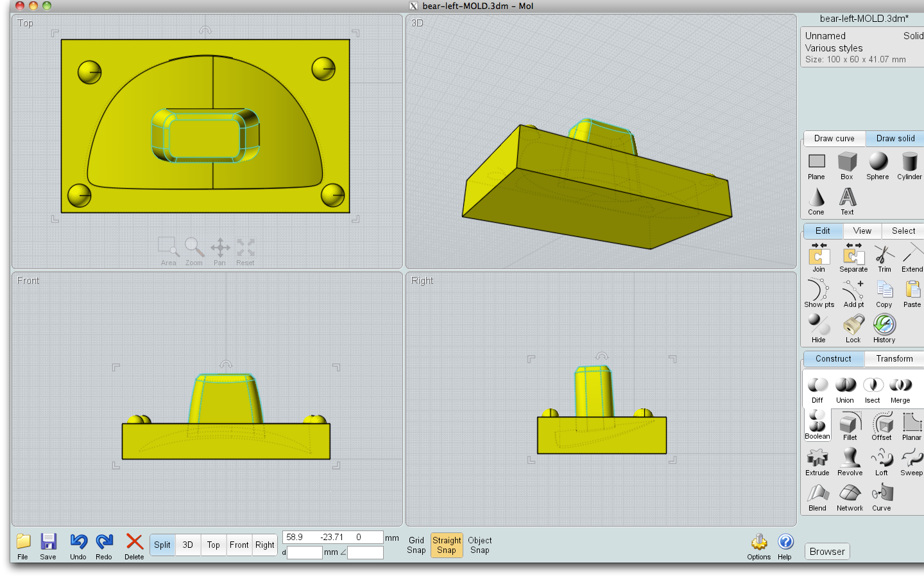This screenshot has height=578, width=924.
Task: Select the Cylinder drawing tool
Action: pos(909,166)
